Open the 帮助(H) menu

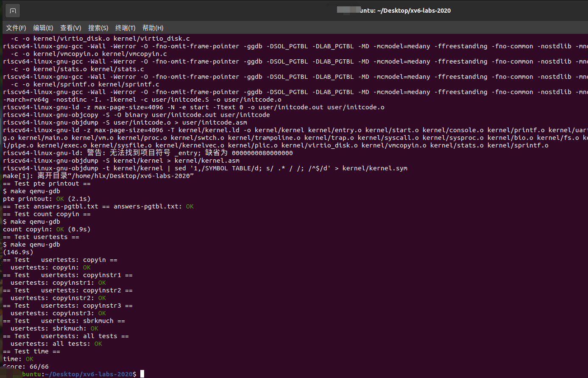tap(153, 28)
